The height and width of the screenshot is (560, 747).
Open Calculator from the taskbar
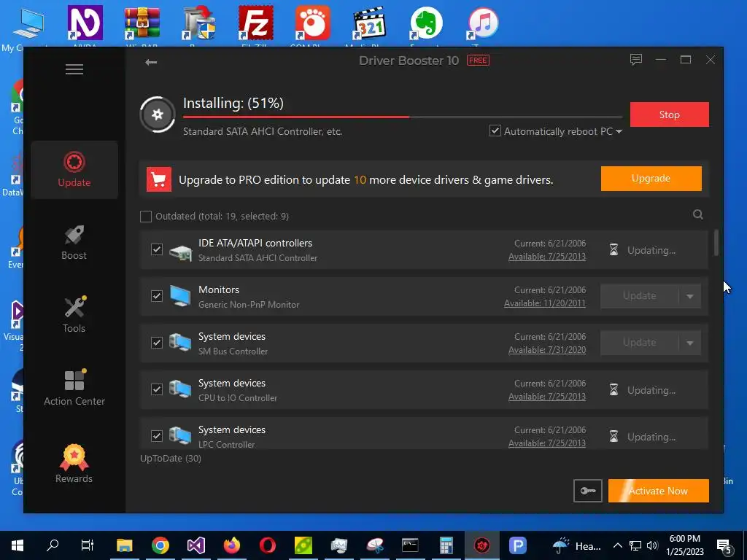click(x=446, y=545)
